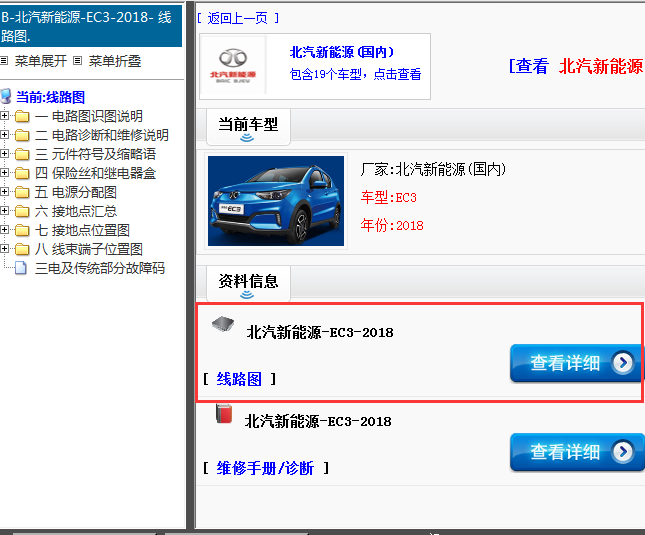Open the 北汽新能源(国内) brand link
This screenshot has height=535, width=645.
pos(342,52)
